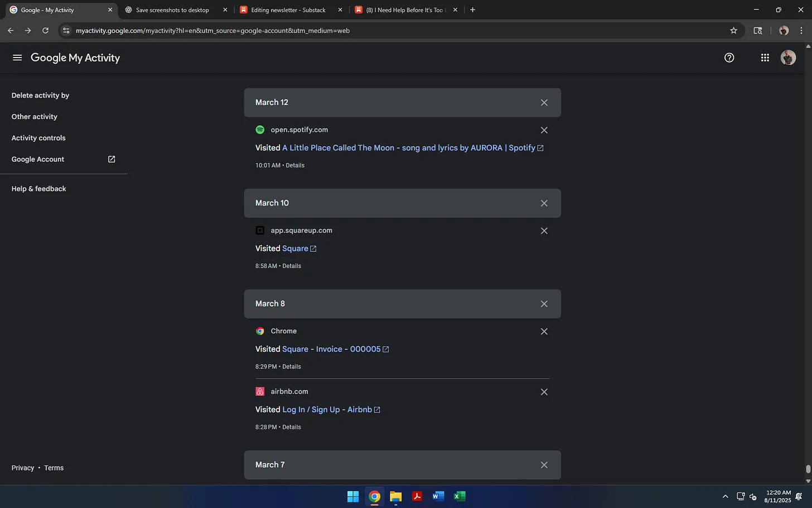The width and height of the screenshot is (812, 508).
Task: Open the Privacy footer link
Action: [x=23, y=468]
